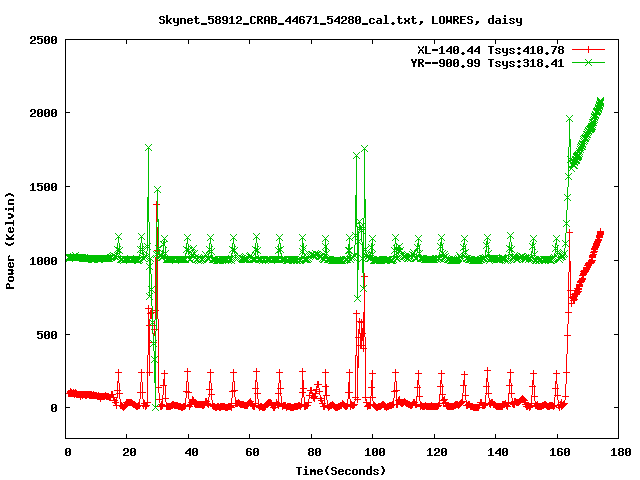Click the 120 x-axis tick label

point(436,452)
